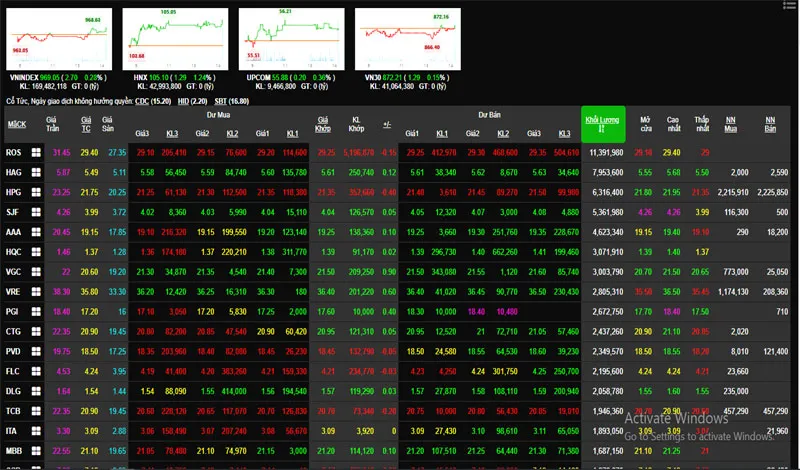The width and height of the screenshot is (800, 470).
Task: Click the grid icon beside HAG
Action: [x=36, y=172]
